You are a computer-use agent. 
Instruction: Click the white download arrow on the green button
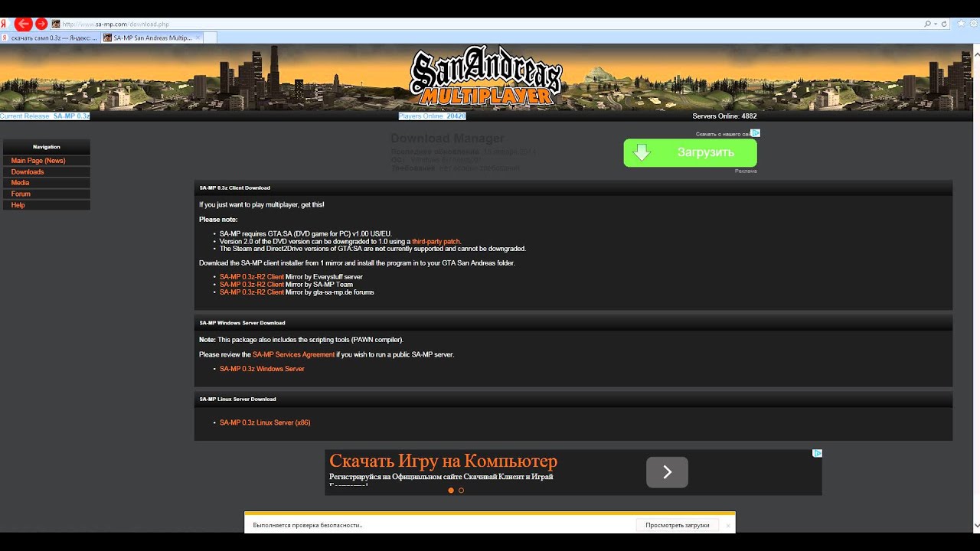[x=642, y=152]
